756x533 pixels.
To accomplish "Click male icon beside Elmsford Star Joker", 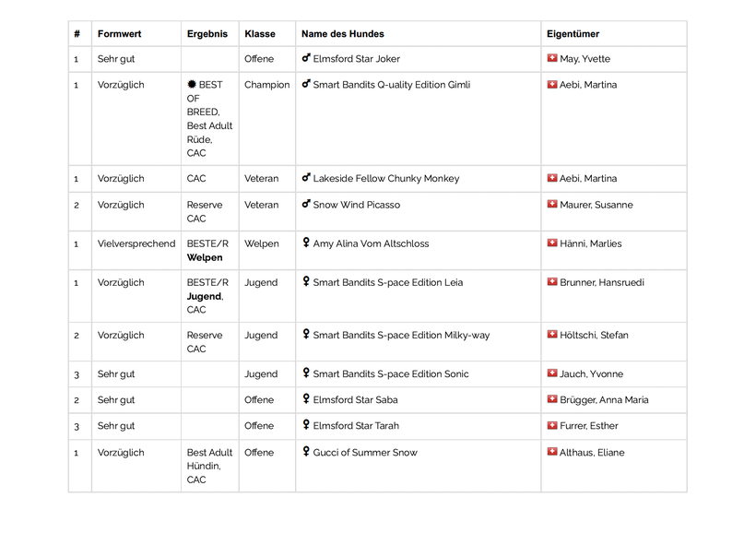I will coord(306,58).
